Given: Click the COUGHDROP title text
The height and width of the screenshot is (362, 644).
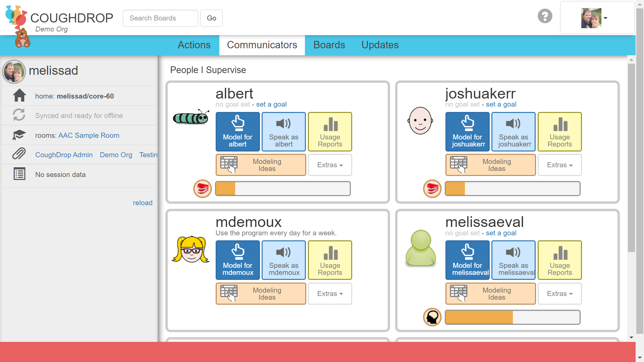Looking at the screenshot, I should 72,18.
